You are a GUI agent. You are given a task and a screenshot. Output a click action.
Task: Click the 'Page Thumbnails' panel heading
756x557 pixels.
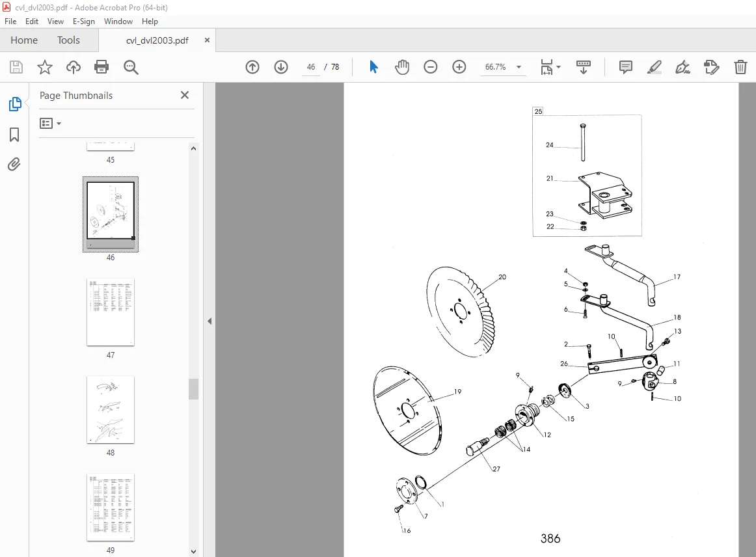tap(76, 96)
